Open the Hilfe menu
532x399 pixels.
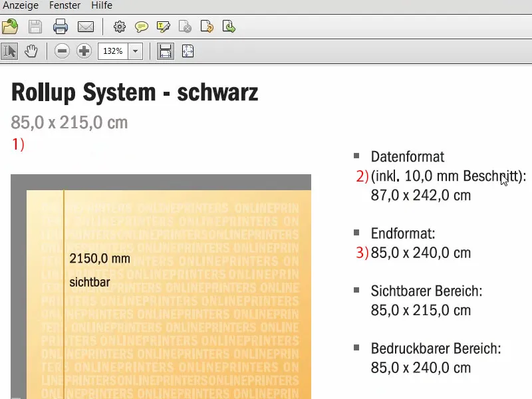click(102, 5)
